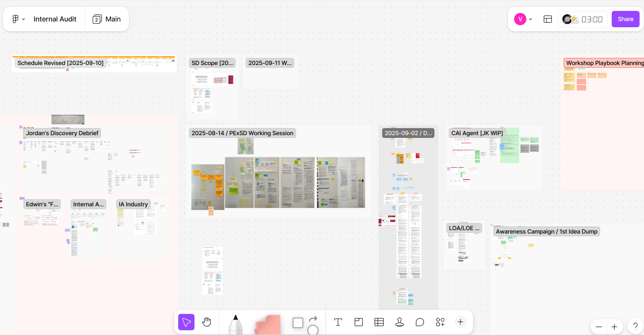Pick the Marker drawing tool

point(235,324)
